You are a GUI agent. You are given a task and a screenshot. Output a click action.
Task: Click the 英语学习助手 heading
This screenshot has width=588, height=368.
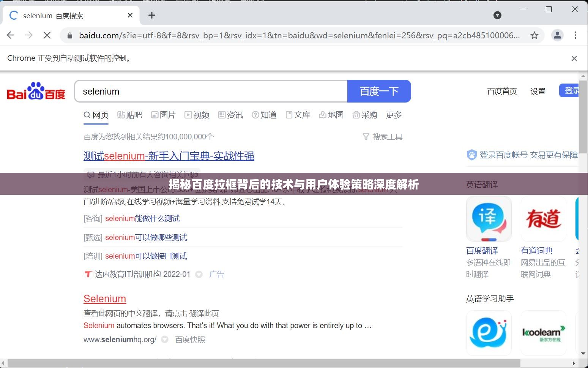pos(490,299)
